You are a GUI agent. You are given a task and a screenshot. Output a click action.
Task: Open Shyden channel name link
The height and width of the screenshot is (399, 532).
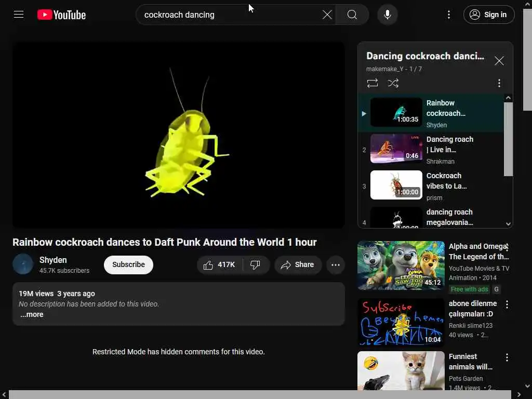pyautogui.click(x=53, y=260)
